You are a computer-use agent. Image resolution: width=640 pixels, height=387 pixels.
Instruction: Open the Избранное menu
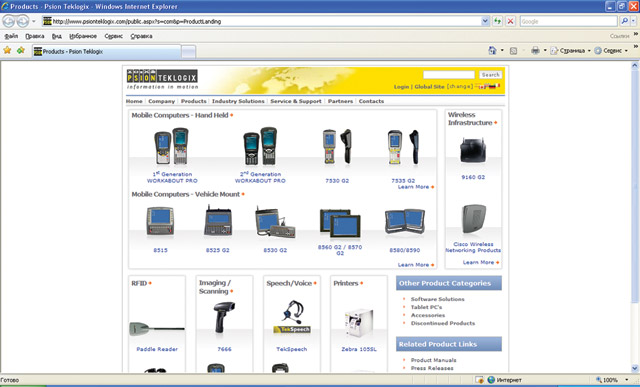point(83,36)
